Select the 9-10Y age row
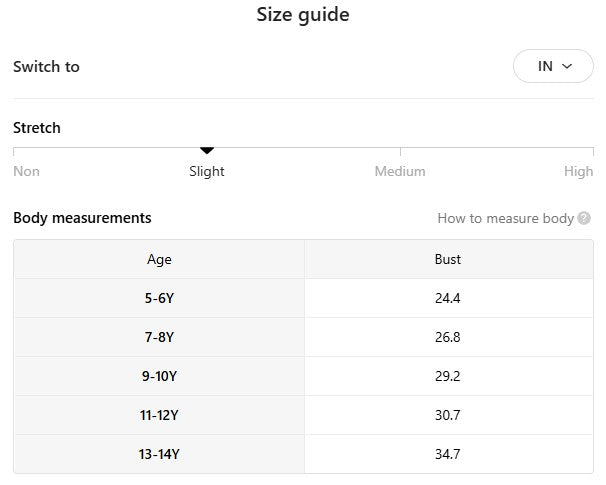Image resolution: width=606 pixels, height=485 pixels. click(x=159, y=376)
